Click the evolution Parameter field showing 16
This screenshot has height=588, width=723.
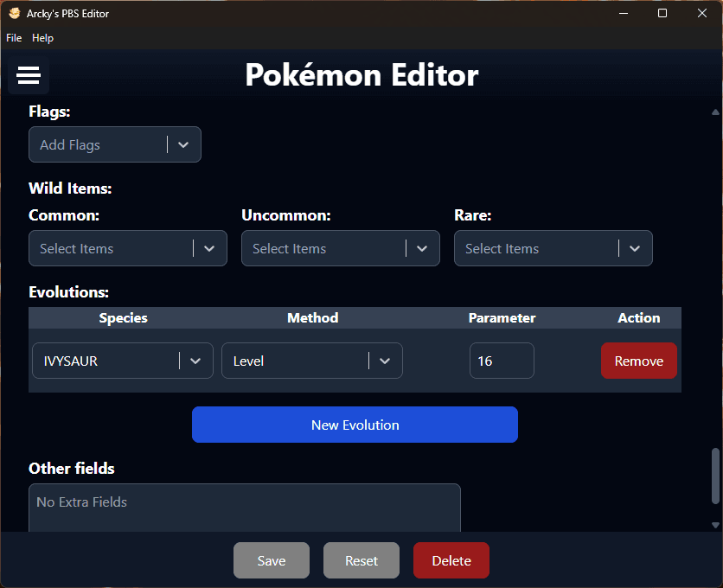pos(502,361)
